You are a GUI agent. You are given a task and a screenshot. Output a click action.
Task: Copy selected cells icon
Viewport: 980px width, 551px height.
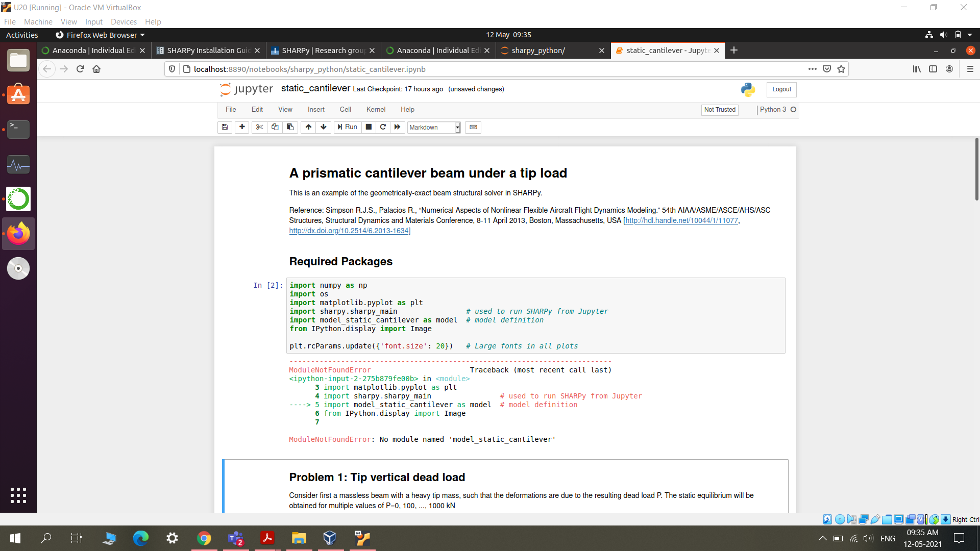click(275, 127)
